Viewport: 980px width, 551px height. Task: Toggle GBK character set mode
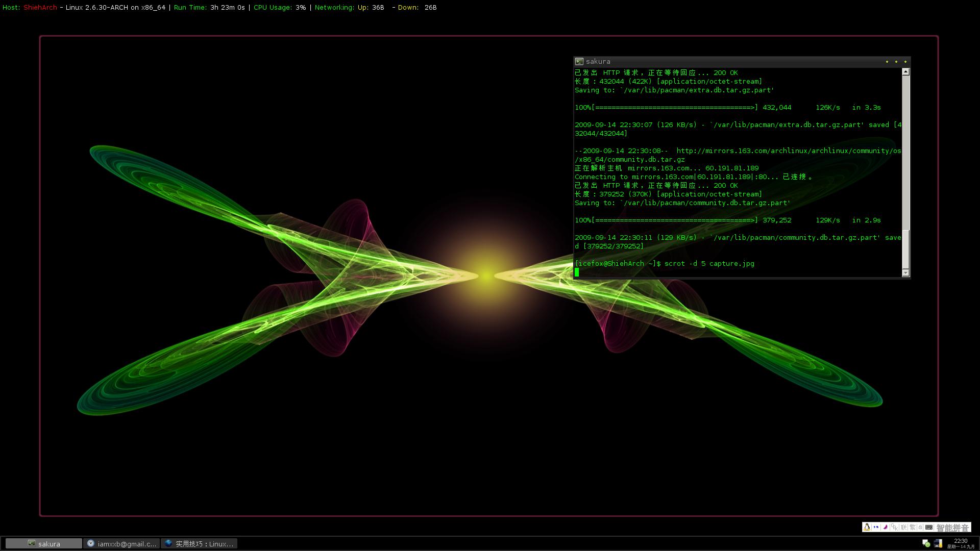pos(894,527)
